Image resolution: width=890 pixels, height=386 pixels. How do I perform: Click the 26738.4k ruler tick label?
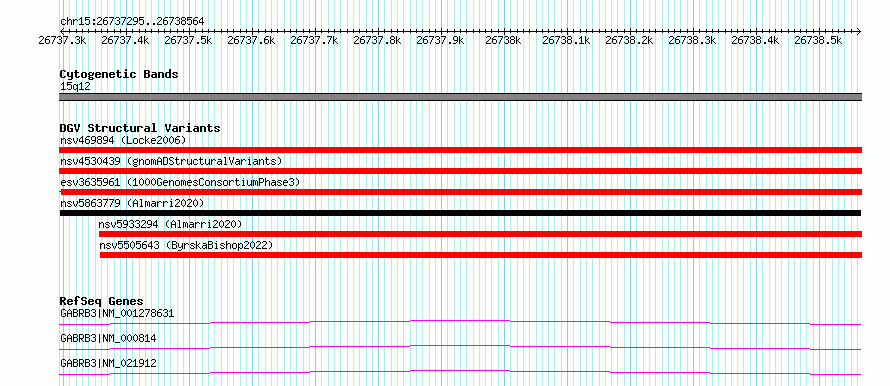[x=755, y=40]
